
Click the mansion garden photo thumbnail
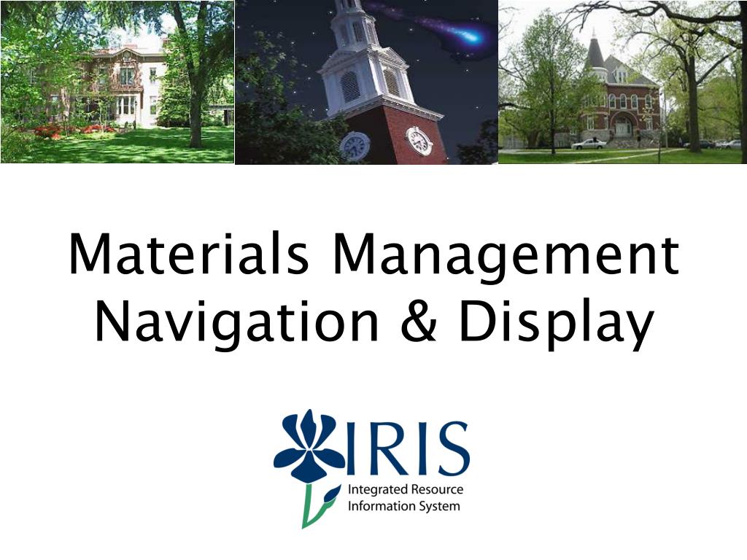(117, 82)
